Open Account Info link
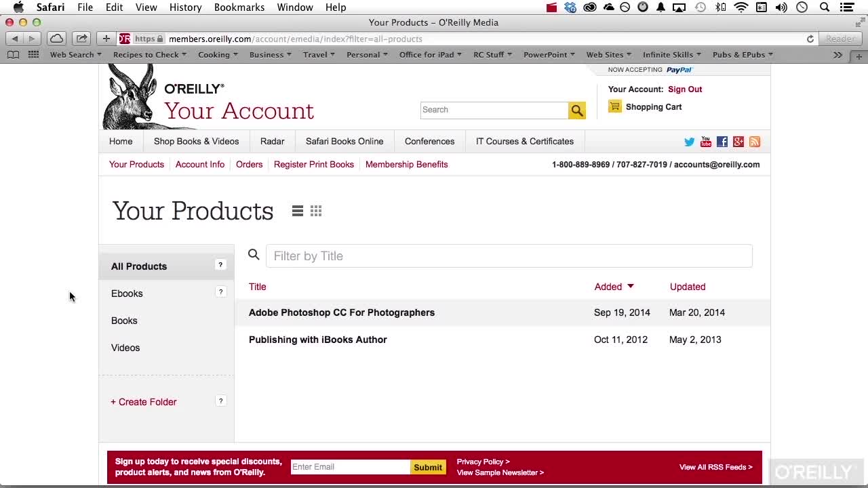868x488 pixels. 200,165
